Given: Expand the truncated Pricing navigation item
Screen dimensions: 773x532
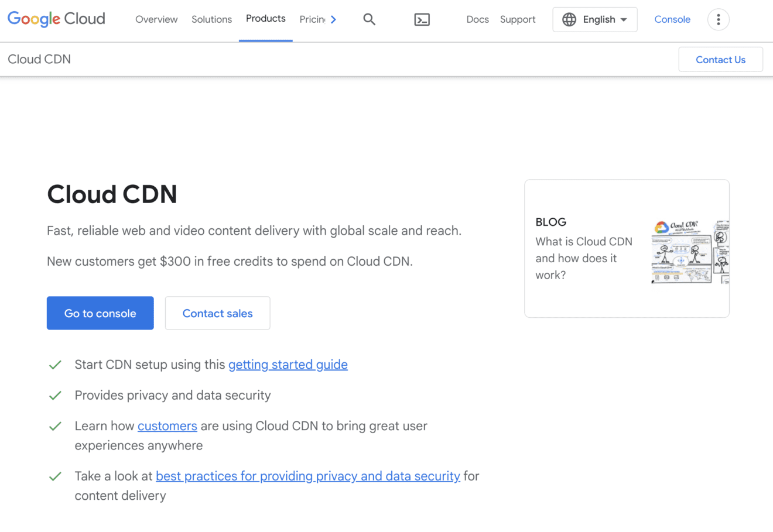Looking at the screenshot, I should 312,19.
